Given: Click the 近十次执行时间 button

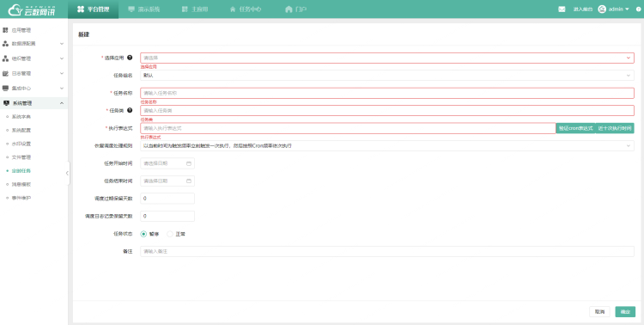Looking at the screenshot, I should [615, 128].
